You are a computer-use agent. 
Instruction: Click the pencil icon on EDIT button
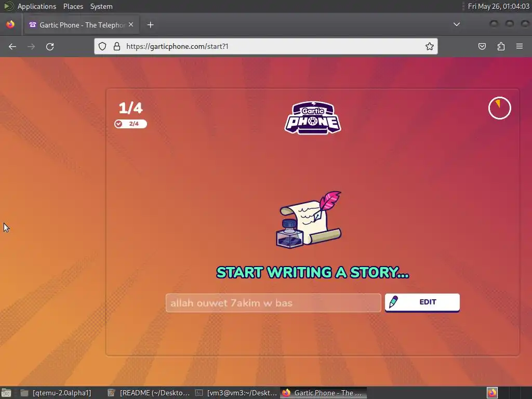click(x=394, y=302)
